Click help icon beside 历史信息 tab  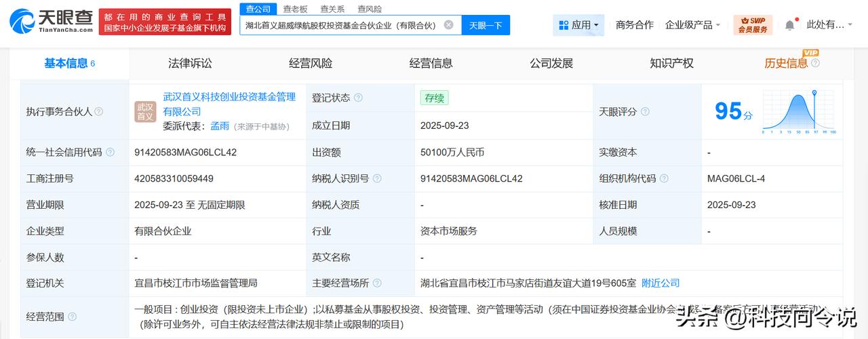pyautogui.click(x=815, y=63)
